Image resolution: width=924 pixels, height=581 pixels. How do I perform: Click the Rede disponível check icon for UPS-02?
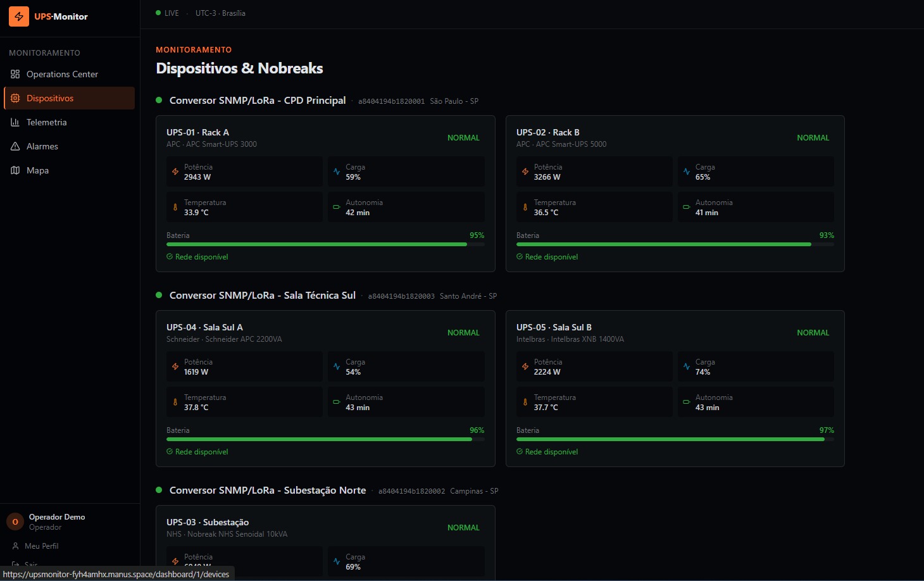click(520, 257)
